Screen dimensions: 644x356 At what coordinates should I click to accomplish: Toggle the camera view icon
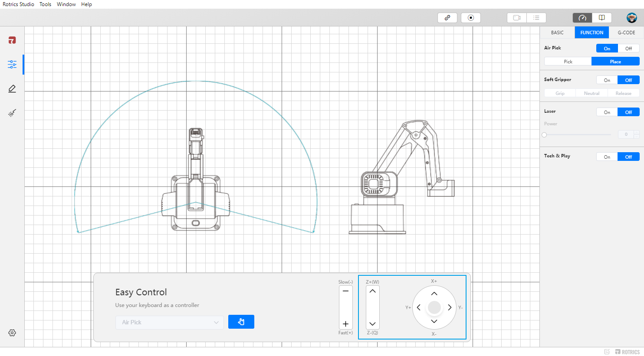pos(517,18)
